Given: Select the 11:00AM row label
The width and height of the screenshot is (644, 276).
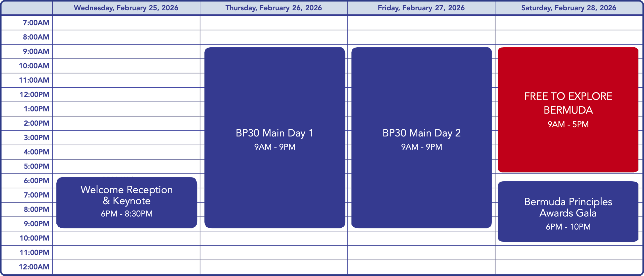Looking at the screenshot, I should tap(34, 80).
